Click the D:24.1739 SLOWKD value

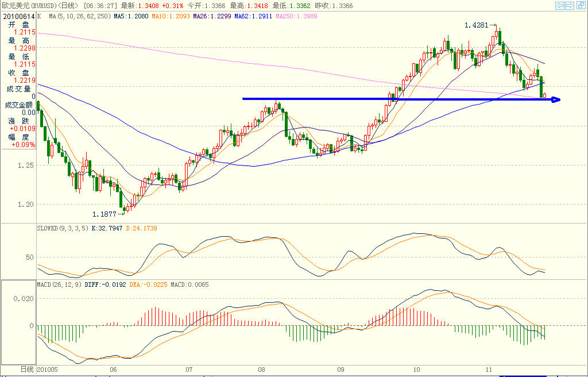pos(141,228)
